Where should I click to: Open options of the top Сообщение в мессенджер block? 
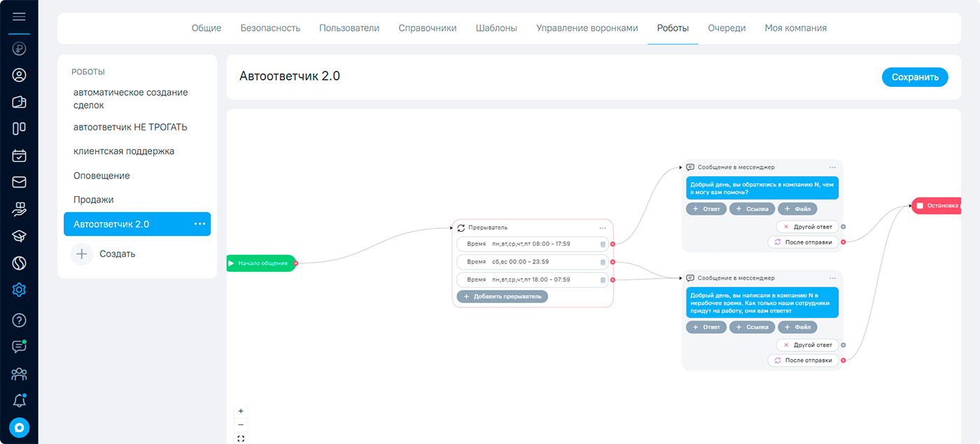(x=832, y=167)
